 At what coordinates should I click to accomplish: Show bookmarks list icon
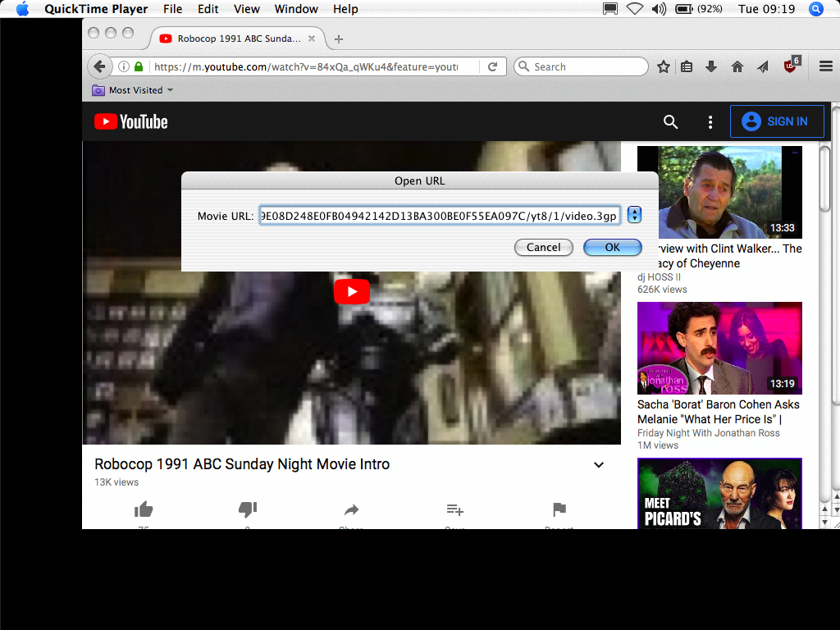[x=687, y=66]
